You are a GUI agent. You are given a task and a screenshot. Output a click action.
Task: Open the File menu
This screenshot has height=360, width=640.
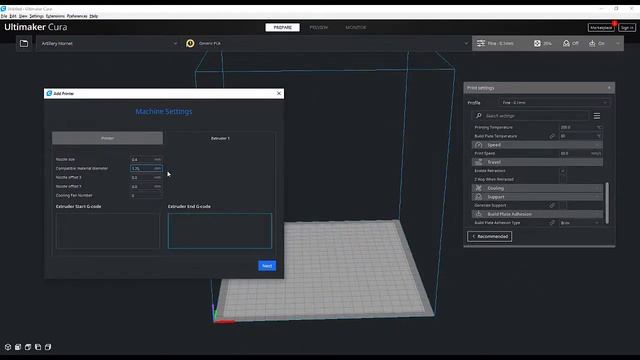(4, 16)
